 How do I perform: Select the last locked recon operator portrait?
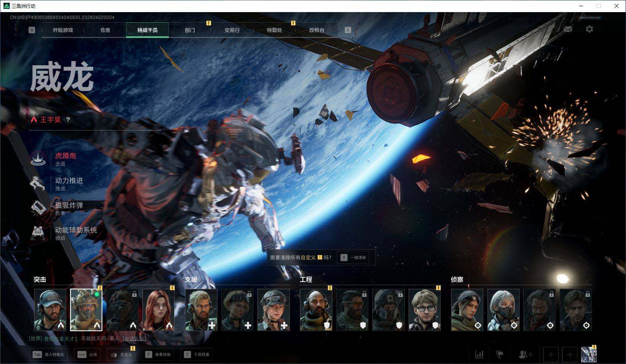click(x=576, y=310)
